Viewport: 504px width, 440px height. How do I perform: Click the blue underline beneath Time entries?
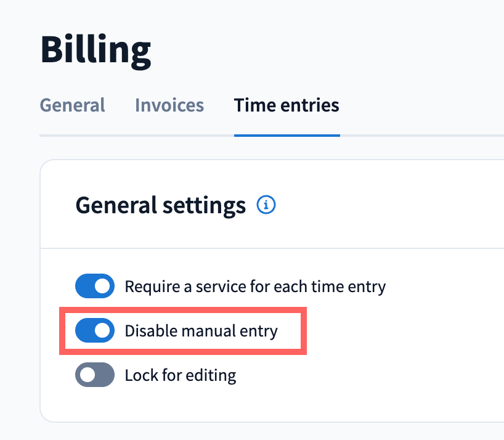(287, 135)
